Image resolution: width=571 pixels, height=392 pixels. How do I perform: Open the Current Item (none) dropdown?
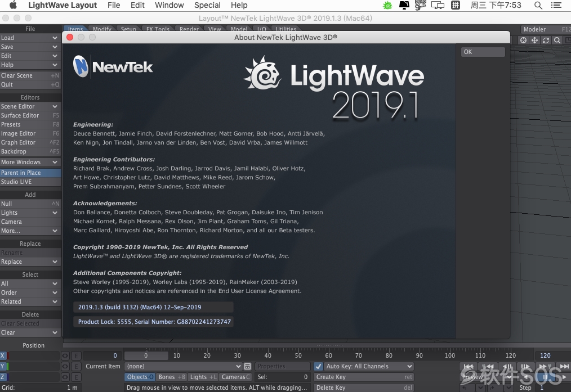coord(183,366)
